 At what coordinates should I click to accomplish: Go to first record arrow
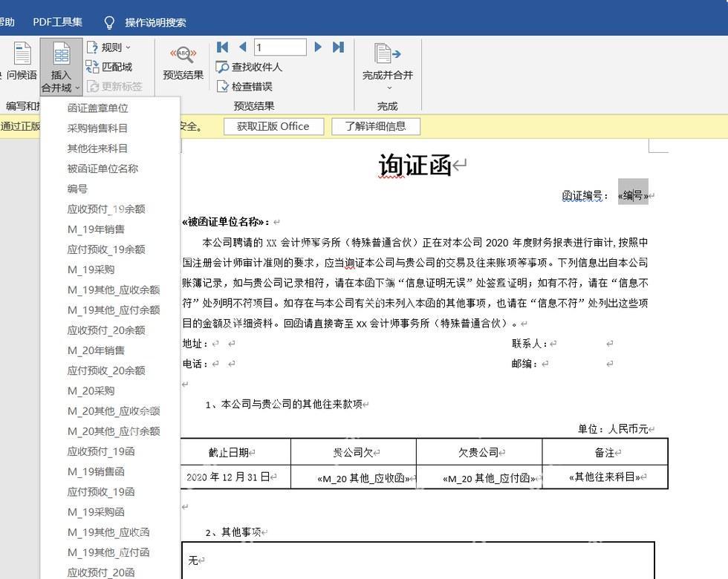tap(222, 47)
